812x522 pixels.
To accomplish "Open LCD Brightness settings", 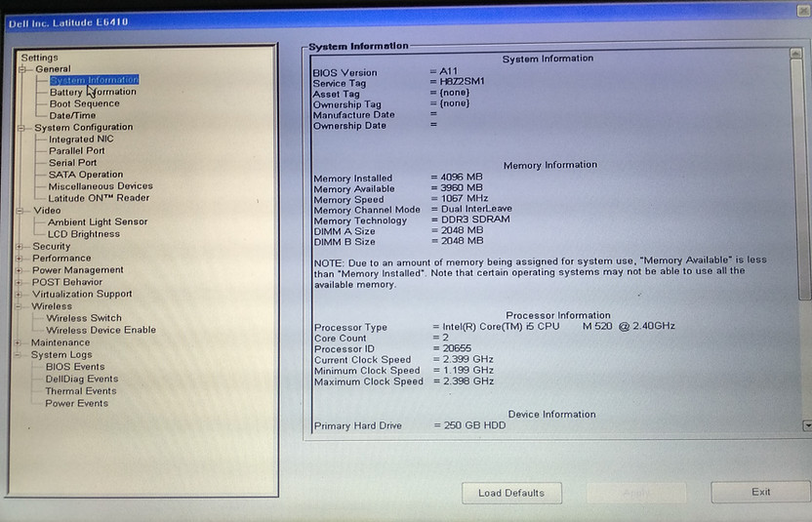I will pos(83,234).
